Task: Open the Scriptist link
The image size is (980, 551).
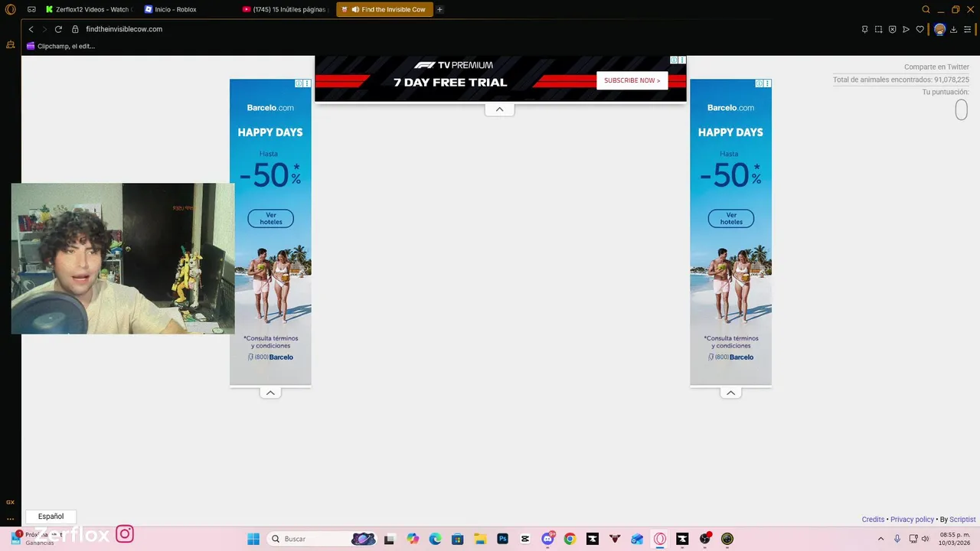Action: tap(962, 520)
